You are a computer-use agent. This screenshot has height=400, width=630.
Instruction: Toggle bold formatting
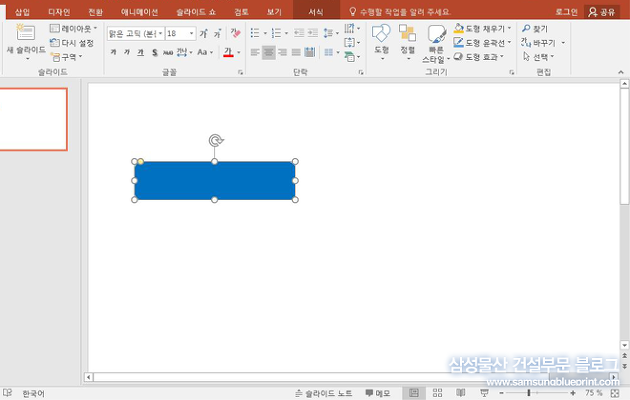[114, 52]
